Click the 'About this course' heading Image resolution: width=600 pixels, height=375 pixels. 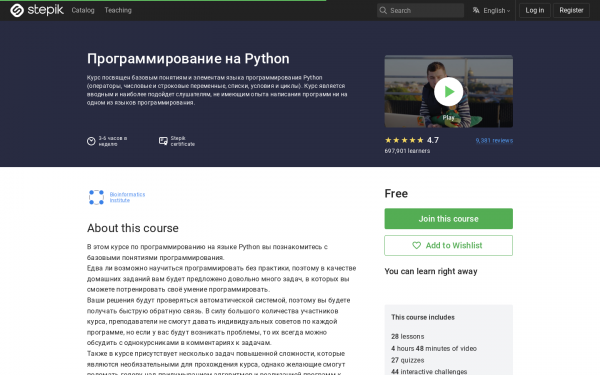click(x=133, y=228)
